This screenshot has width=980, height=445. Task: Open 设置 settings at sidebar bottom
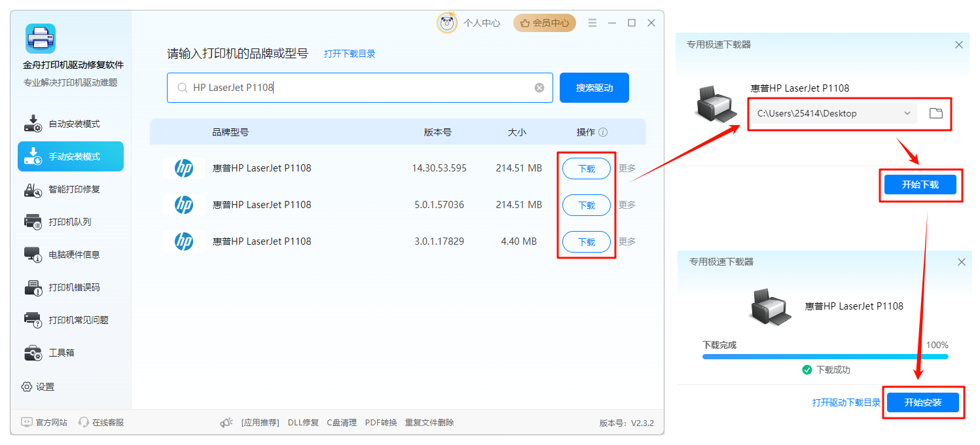[39, 387]
